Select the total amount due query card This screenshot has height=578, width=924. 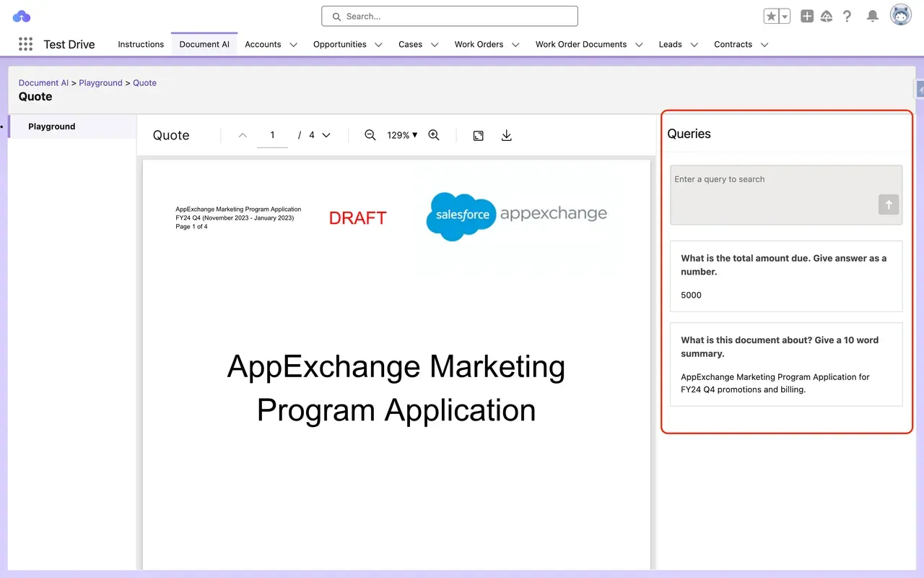click(x=786, y=276)
